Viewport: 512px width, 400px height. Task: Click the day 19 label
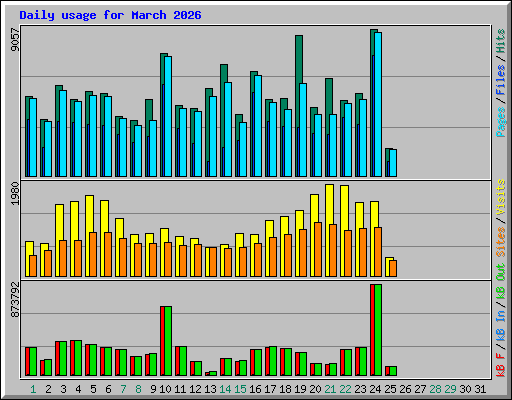click(300, 389)
